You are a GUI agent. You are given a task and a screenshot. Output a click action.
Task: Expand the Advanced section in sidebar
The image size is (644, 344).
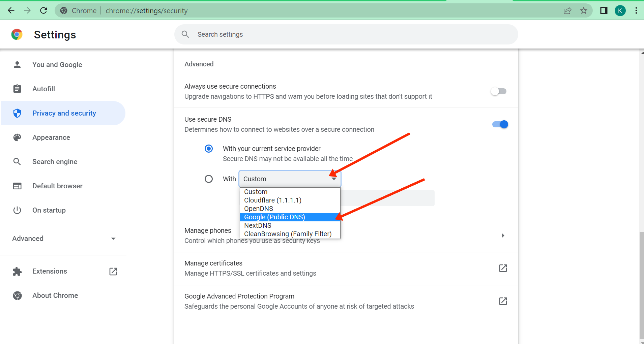coord(64,239)
